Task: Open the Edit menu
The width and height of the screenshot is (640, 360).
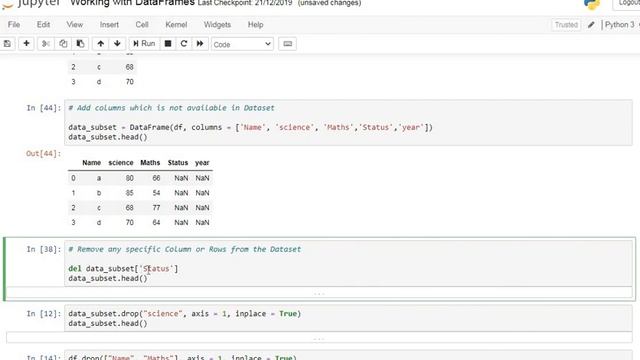Action: pos(43,24)
